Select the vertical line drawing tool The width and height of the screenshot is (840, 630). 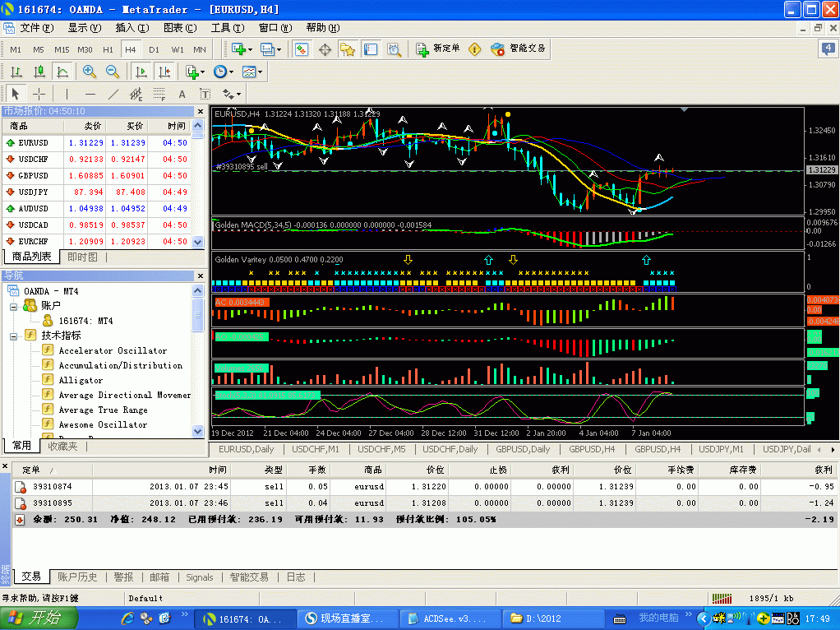(67, 94)
